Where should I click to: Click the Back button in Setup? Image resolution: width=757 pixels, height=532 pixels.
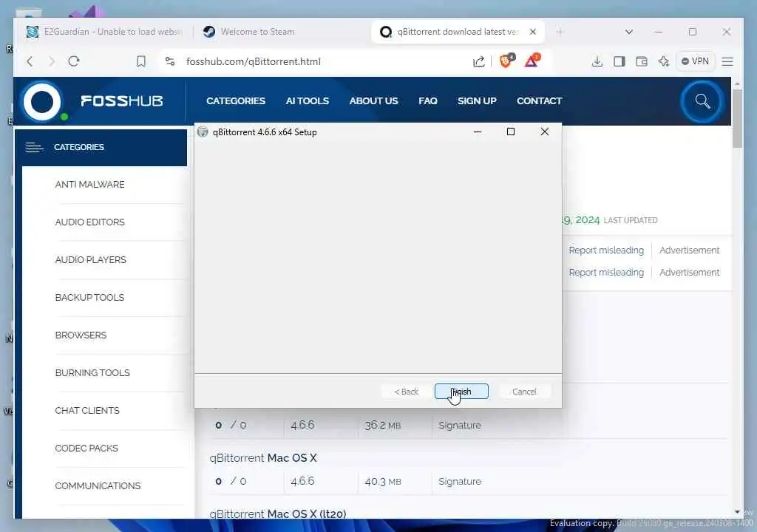pos(406,392)
